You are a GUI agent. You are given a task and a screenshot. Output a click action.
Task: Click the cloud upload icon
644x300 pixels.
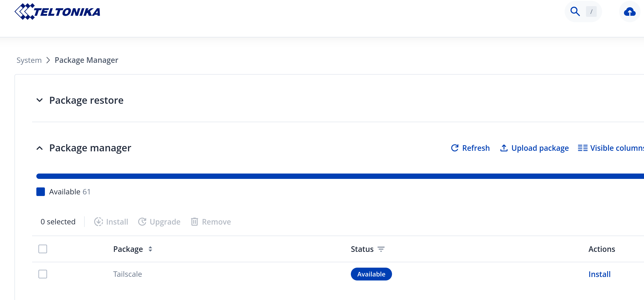(630, 12)
